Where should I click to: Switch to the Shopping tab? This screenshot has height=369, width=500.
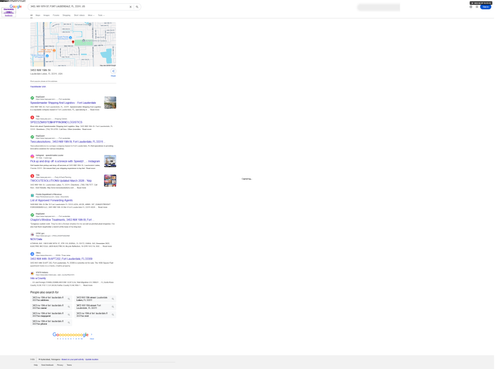click(x=66, y=15)
